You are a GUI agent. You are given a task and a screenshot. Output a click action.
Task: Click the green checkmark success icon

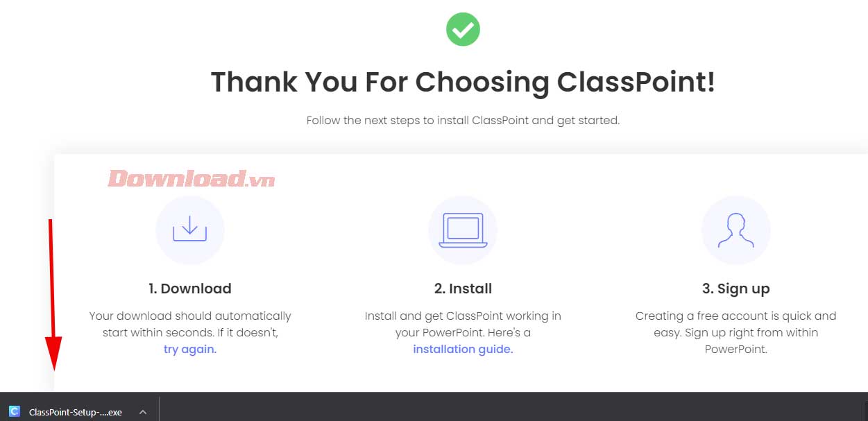point(463,29)
